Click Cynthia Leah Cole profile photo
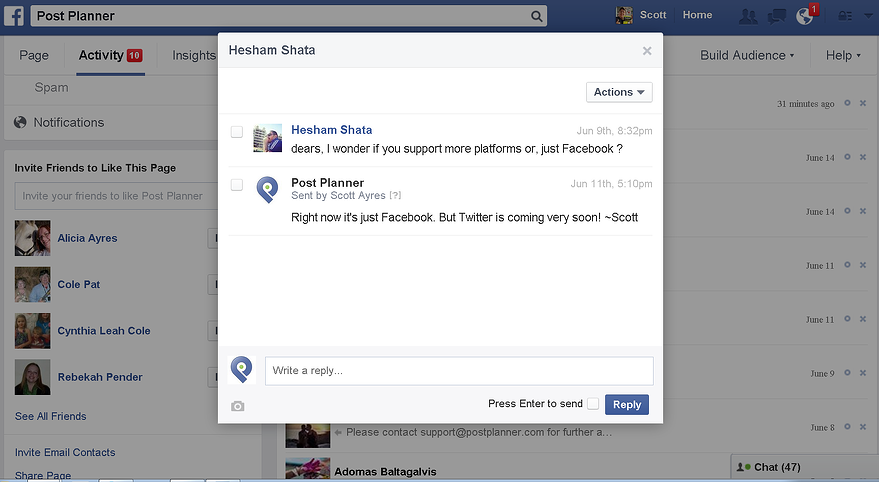The image size is (879, 482). pos(33,331)
